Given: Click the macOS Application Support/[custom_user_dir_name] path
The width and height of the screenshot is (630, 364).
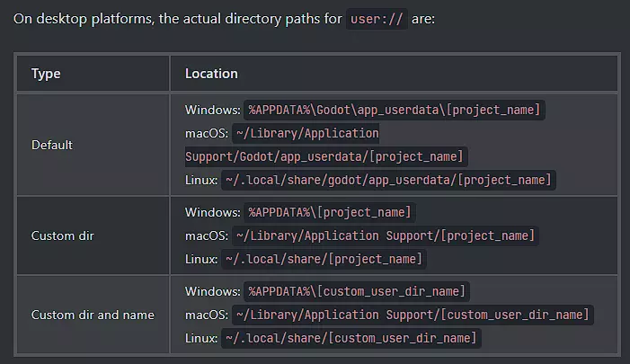Looking at the screenshot, I should pos(413,315).
